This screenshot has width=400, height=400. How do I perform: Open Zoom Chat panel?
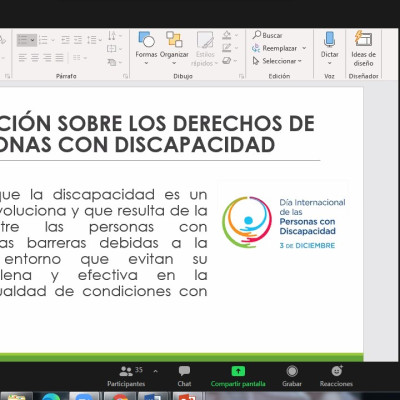184,377
